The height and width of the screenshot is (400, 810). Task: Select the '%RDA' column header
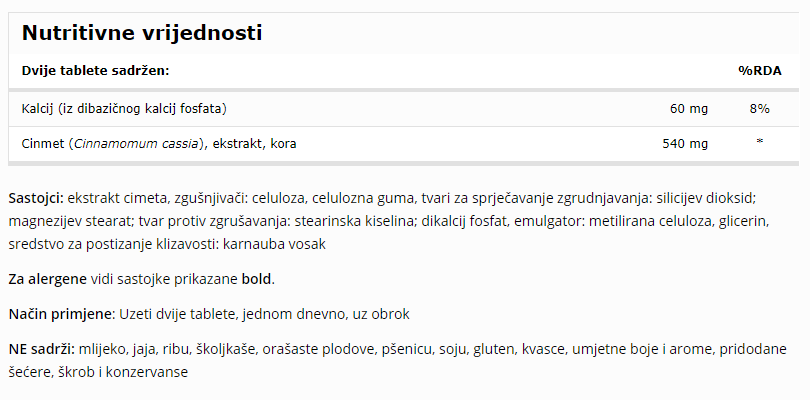point(759,71)
